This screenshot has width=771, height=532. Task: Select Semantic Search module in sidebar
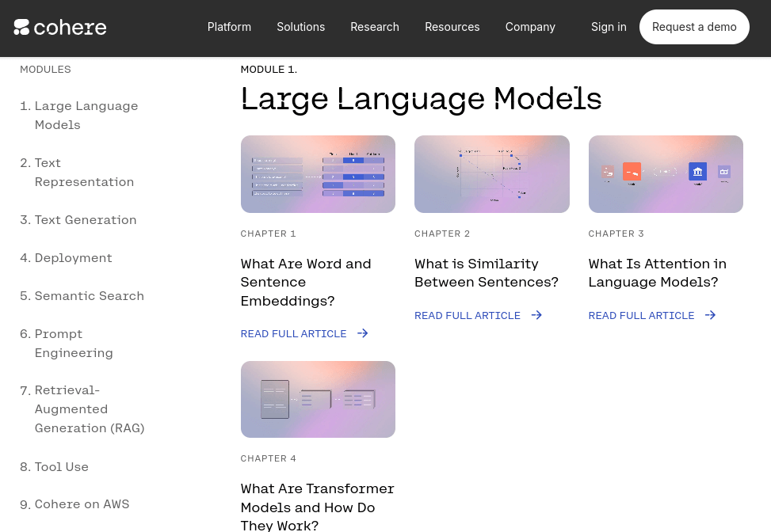click(89, 296)
